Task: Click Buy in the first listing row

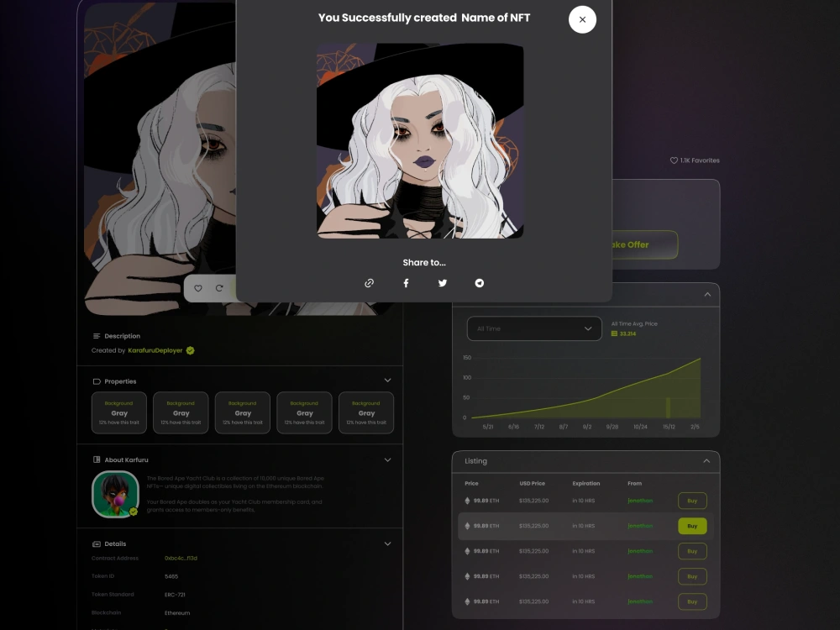Action: point(692,501)
